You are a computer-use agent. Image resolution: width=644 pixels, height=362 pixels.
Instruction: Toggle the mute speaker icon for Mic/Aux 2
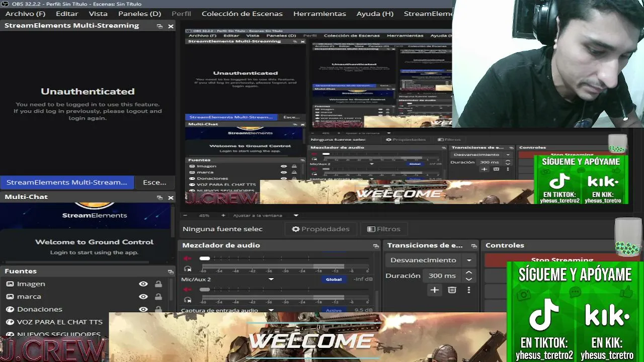pos(188,290)
